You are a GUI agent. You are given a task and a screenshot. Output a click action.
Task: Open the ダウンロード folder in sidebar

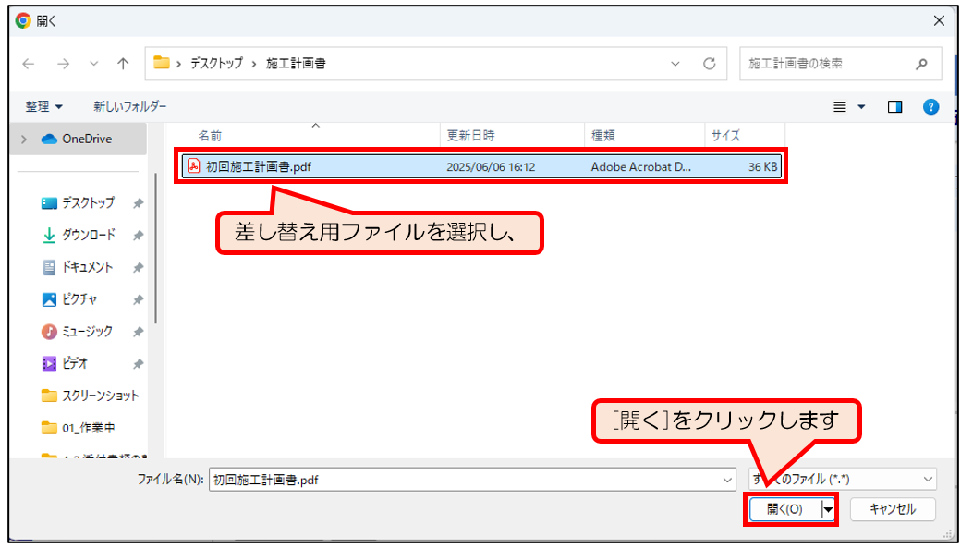tap(89, 235)
